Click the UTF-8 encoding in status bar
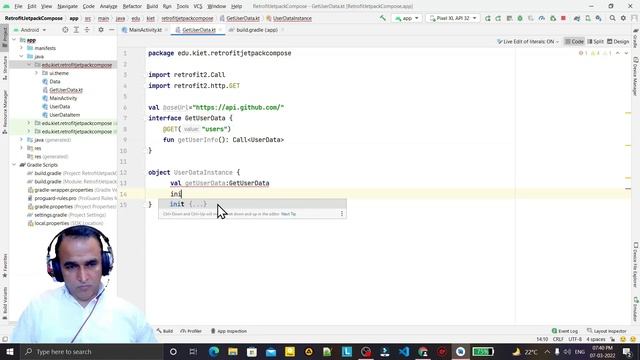The width and height of the screenshot is (640, 360). pos(575,339)
